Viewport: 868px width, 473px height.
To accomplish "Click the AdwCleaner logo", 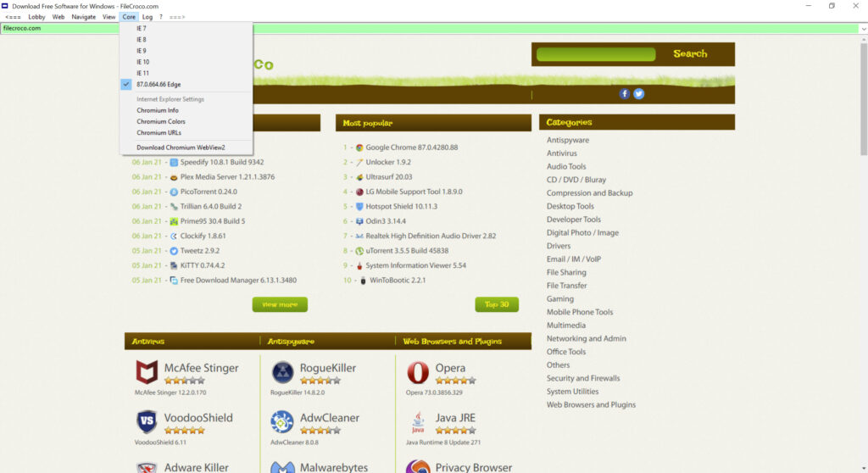I will [x=282, y=421].
